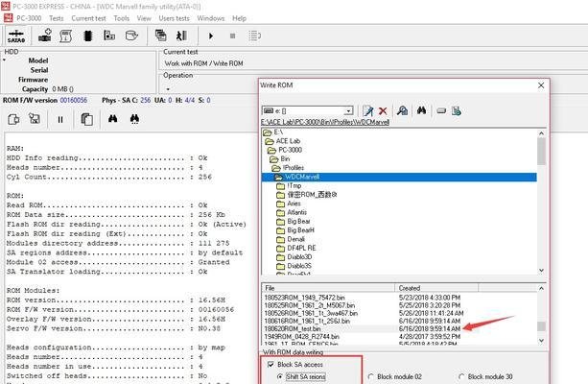Open the Tests menu
Screen dimensions: 588x384
point(57,18)
